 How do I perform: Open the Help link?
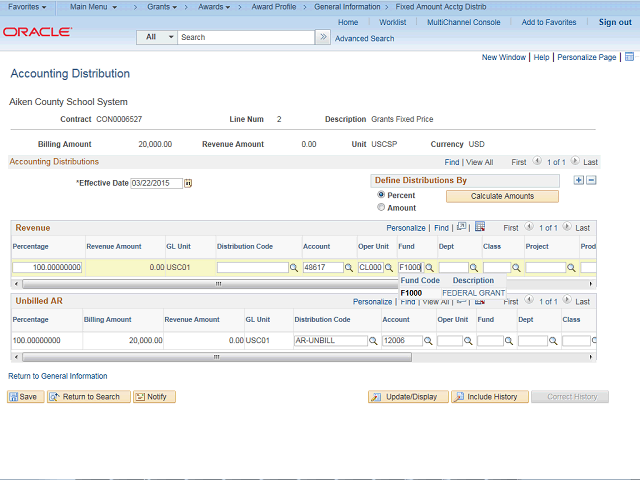point(541,57)
